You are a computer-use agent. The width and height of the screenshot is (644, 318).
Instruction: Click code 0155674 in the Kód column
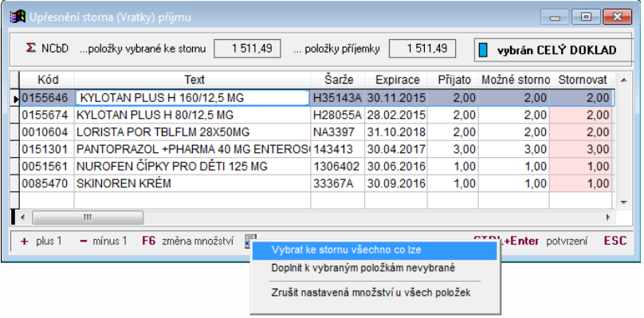tap(48, 116)
